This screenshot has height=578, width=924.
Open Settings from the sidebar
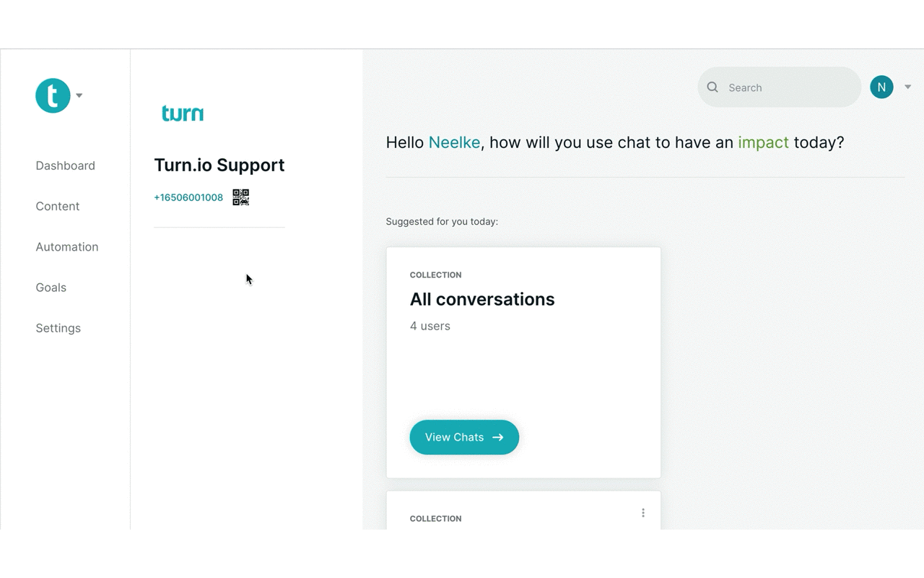[x=58, y=328]
